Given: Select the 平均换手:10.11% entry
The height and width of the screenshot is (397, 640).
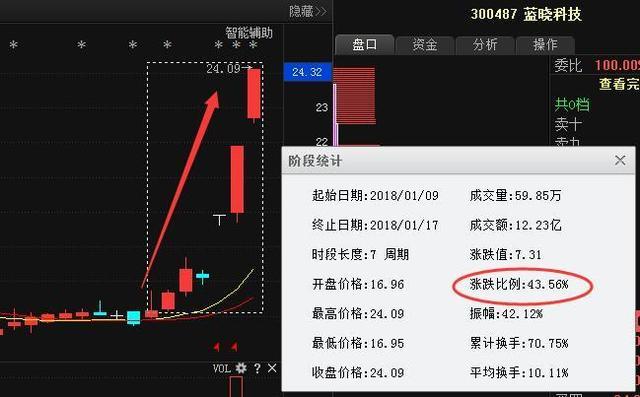Looking at the screenshot, I should (519, 373).
